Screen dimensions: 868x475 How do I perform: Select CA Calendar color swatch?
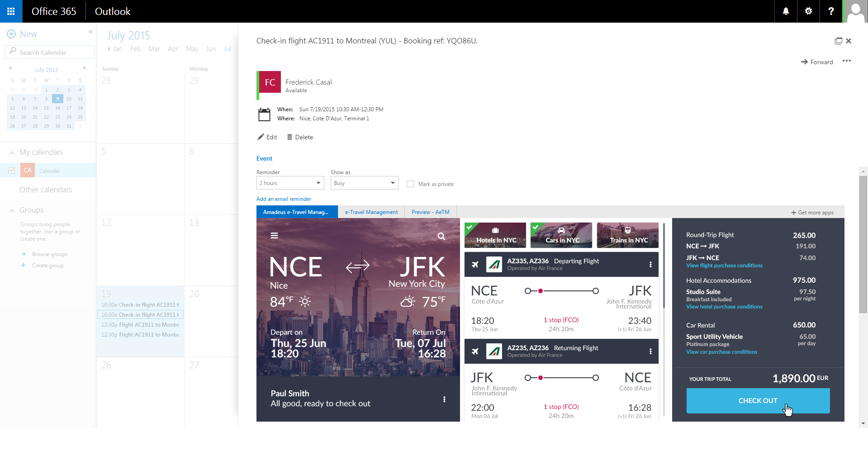(28, 171)
